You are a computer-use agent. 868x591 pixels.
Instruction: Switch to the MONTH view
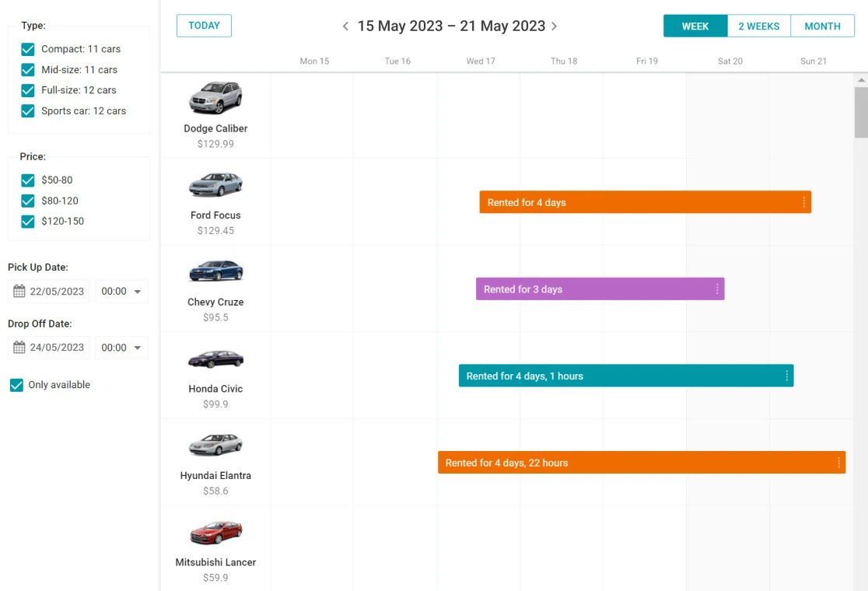click(822, 26)
